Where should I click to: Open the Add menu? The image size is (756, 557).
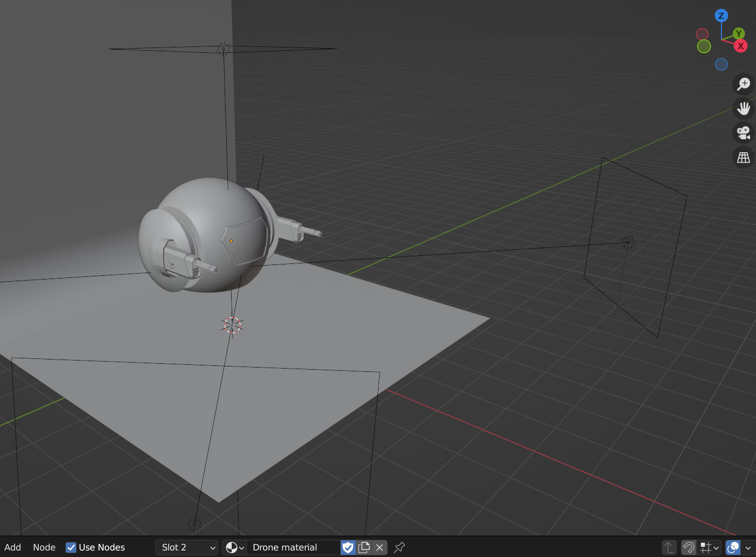(12, 547)
